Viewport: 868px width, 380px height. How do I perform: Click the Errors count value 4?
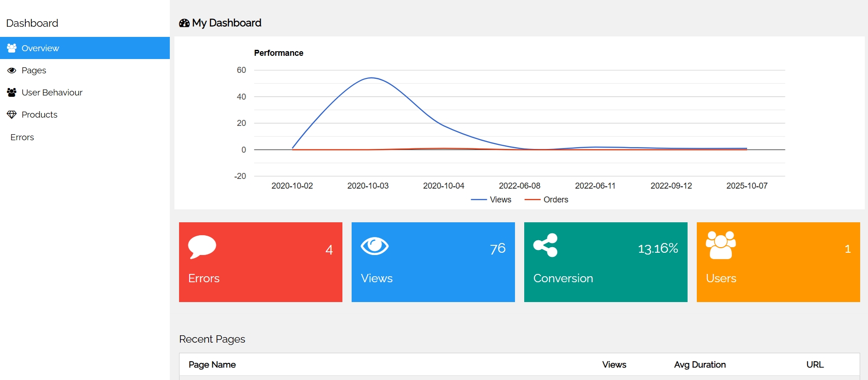(x=329, y=250)
